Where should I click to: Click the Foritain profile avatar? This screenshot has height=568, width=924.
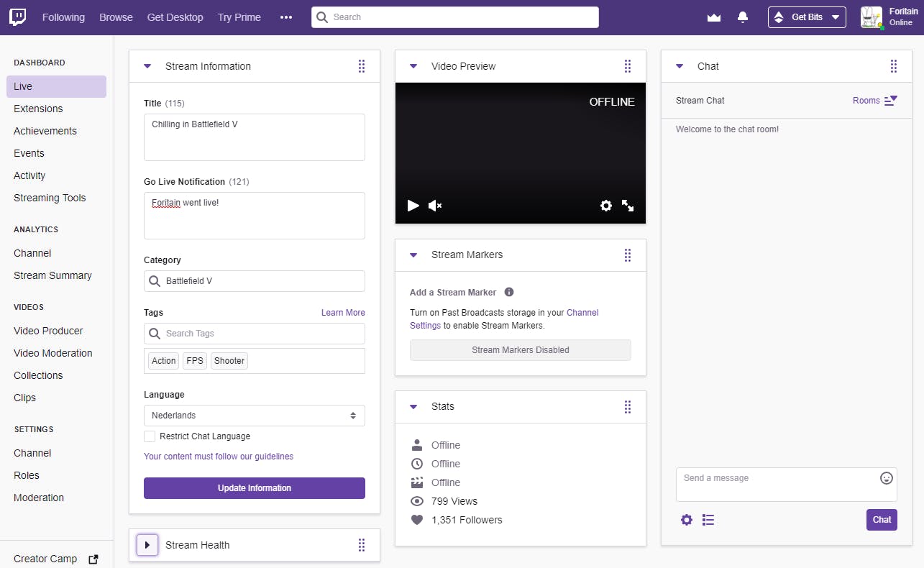coord(872,17)
